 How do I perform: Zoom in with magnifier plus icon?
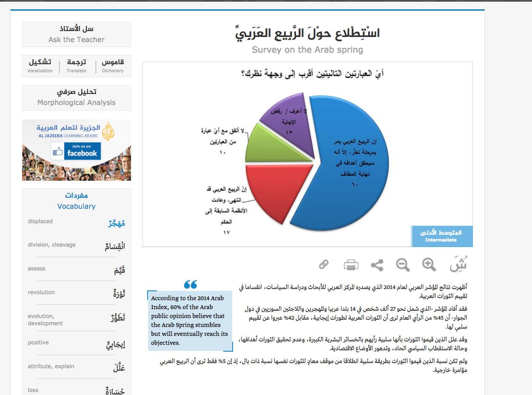click(x=429, y=264)
